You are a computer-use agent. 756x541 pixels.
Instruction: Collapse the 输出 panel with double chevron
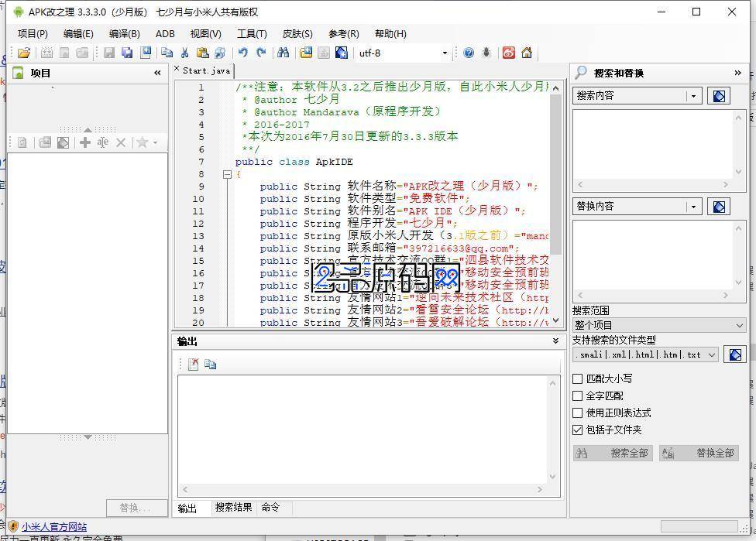tap(556, 341)
